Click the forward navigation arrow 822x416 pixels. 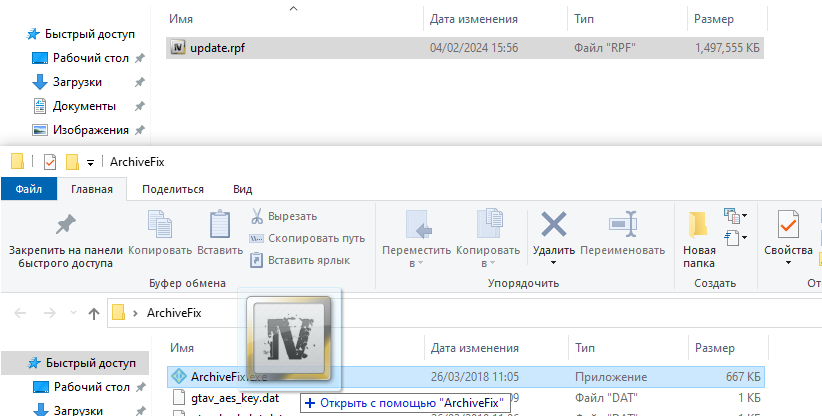point(49,313)
